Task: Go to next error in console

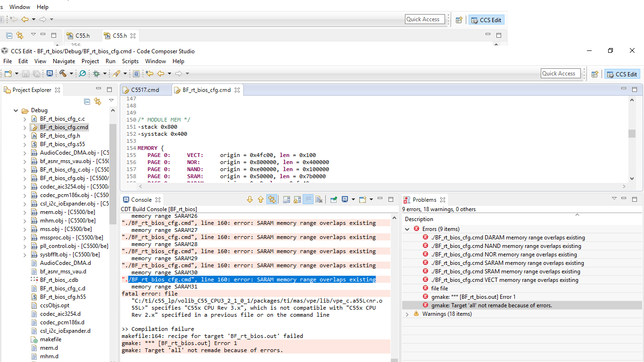Action: click(250, 200)
